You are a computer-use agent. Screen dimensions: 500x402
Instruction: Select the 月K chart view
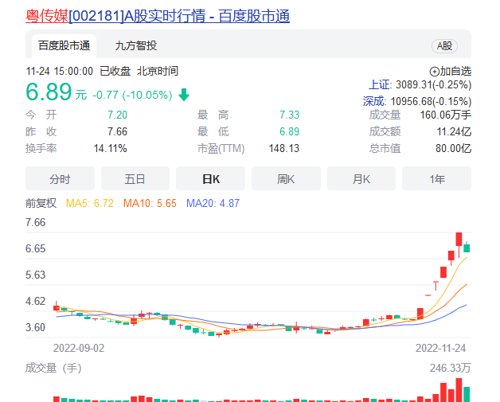361,179
